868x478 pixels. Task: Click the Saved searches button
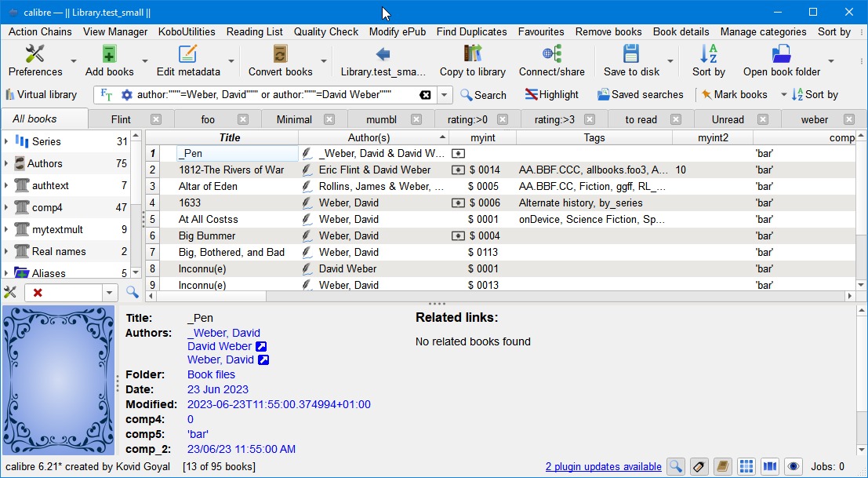(x=640, y=95)
